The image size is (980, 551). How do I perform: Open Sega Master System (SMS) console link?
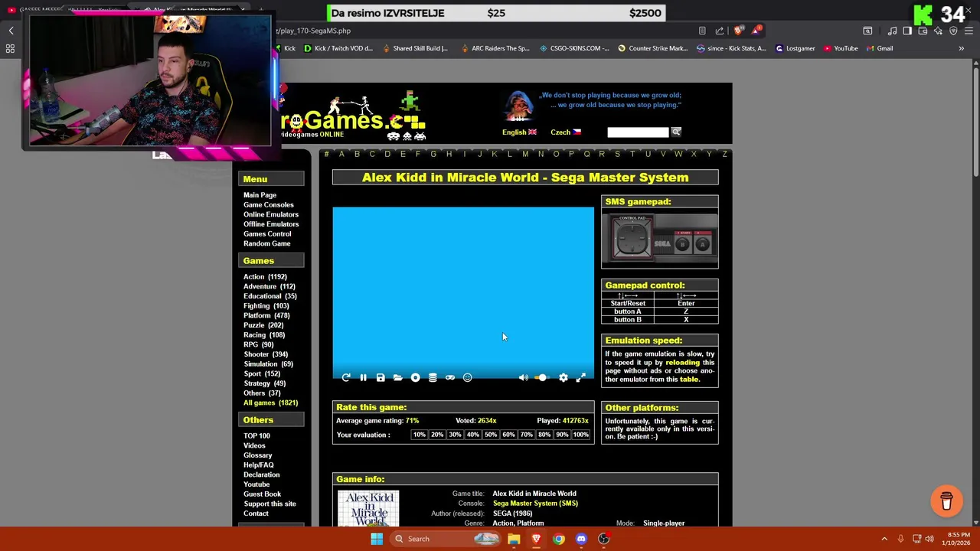[535, 504]
